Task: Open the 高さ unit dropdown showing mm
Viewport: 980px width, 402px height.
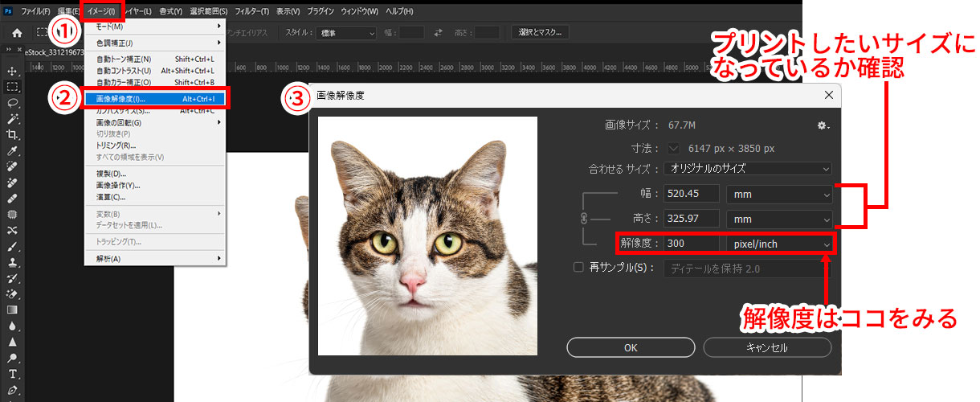Action: (x=779, y=219)
